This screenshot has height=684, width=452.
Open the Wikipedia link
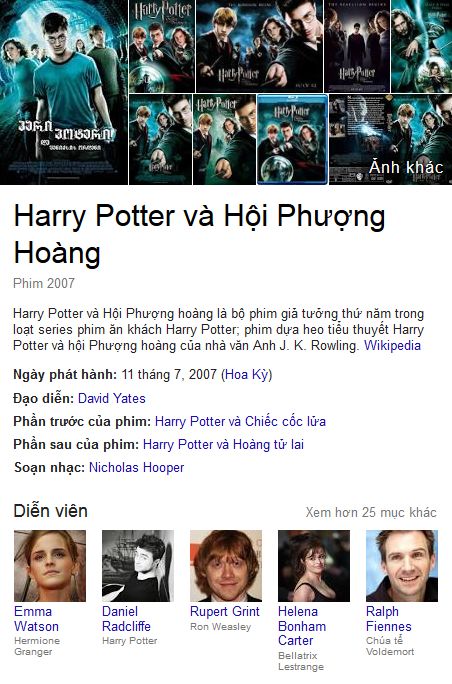[392, 345]
